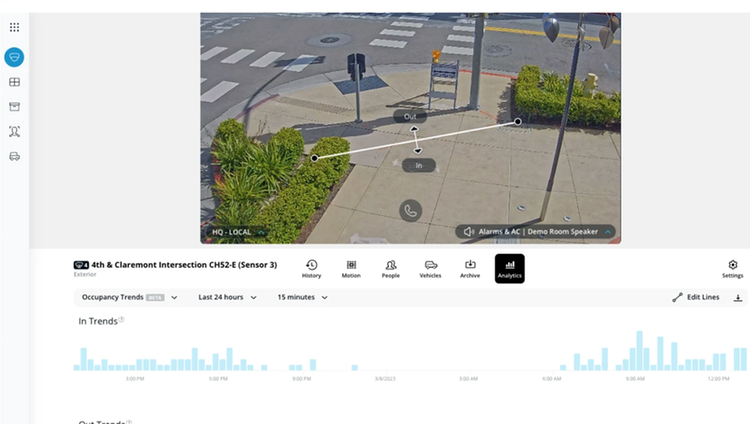Expand the Occupancy Trends dropdown

(x=130, y=297)
